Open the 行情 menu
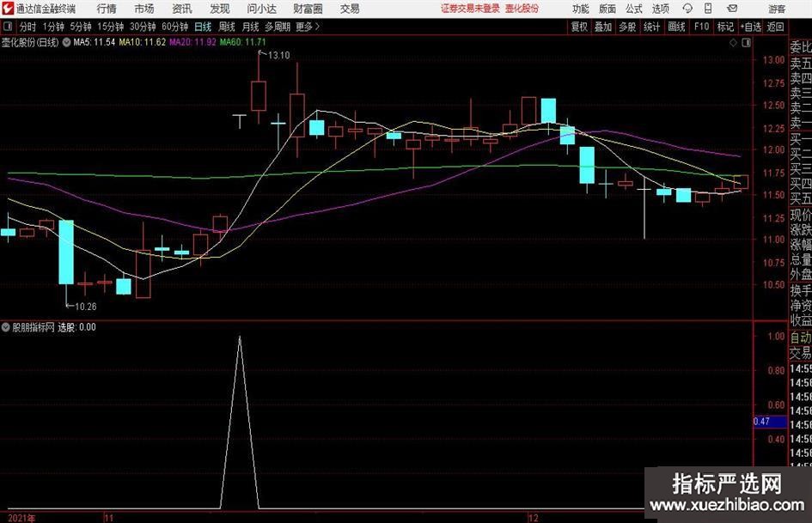The image size is (812, 523). tap(107, 9)
